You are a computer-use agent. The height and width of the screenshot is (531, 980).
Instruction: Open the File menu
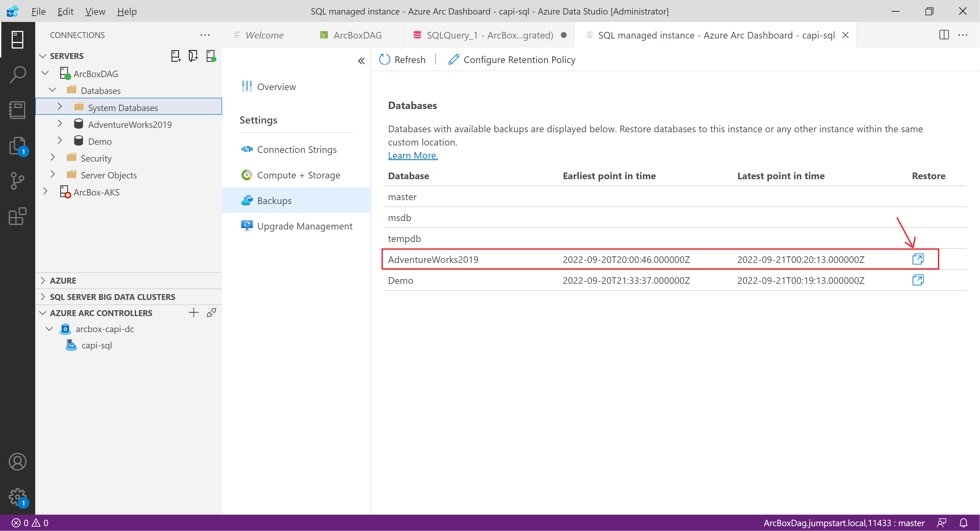click(39, 11)
